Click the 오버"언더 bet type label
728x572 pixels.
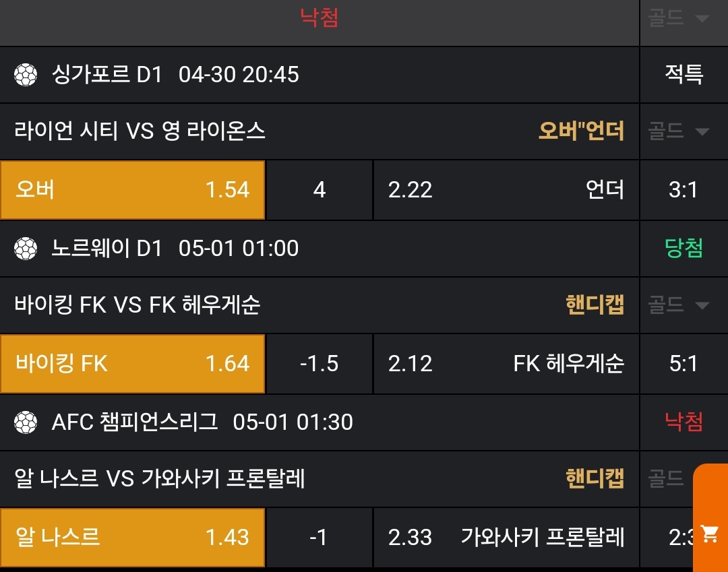point(581,131)
